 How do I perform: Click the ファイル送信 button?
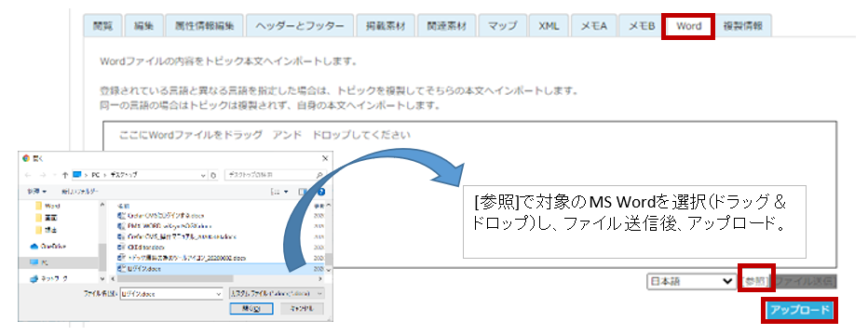coord(805,281)
